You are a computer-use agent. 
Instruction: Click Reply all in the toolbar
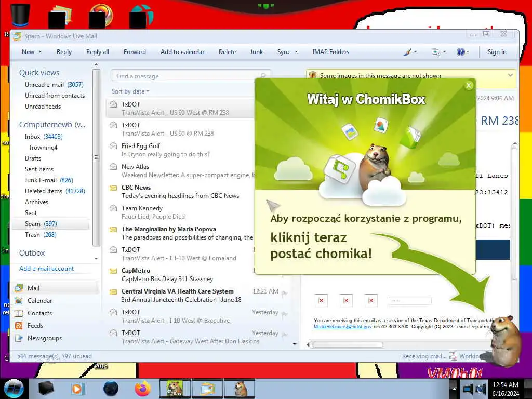click(97, 52)
